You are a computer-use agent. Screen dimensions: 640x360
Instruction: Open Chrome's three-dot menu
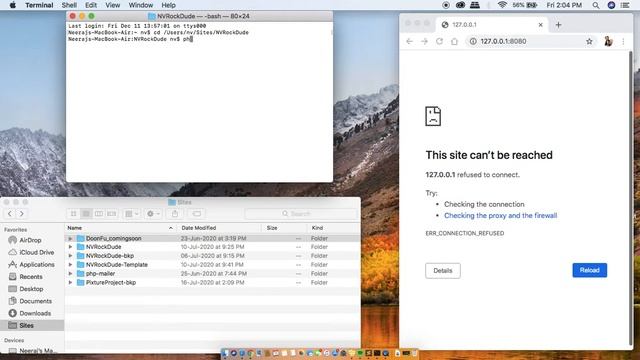point(623,41)
